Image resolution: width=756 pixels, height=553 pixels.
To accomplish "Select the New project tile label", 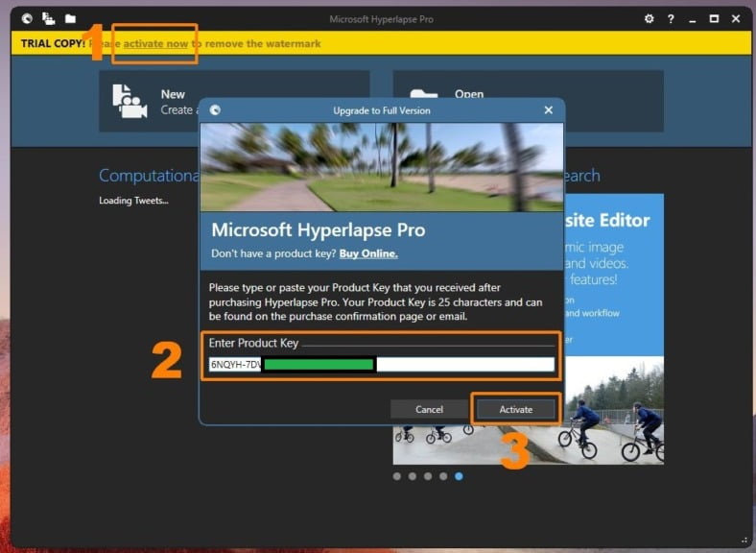I will [173, 94].
